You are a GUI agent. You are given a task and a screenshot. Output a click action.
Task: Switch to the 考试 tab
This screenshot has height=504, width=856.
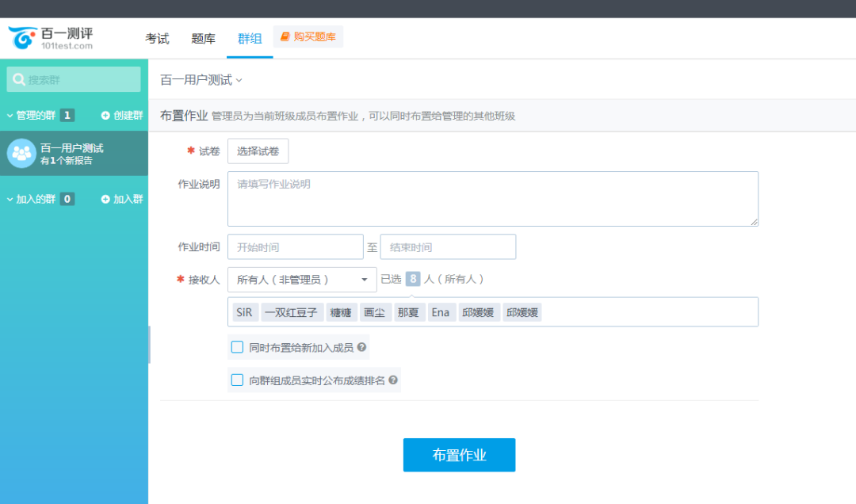[x=157, y=39]
